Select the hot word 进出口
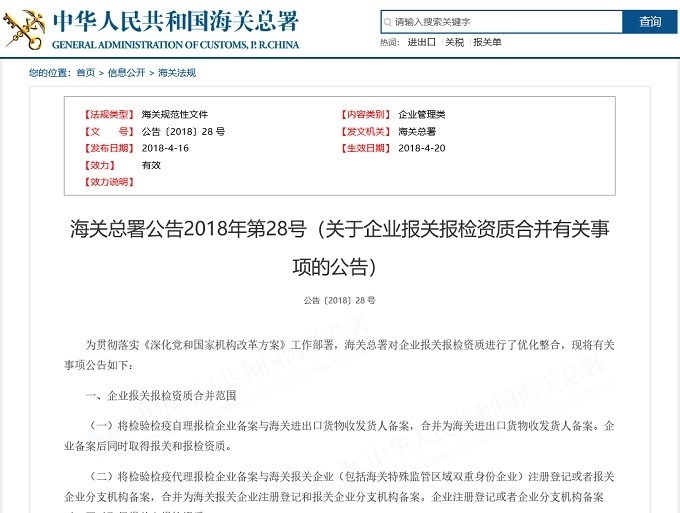This screenshot has height=513, width=680. [x=421, y=42]
